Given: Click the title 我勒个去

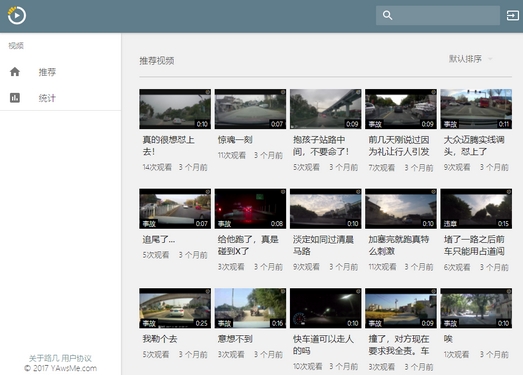Looking at the screenshot, I should (160, 339).
